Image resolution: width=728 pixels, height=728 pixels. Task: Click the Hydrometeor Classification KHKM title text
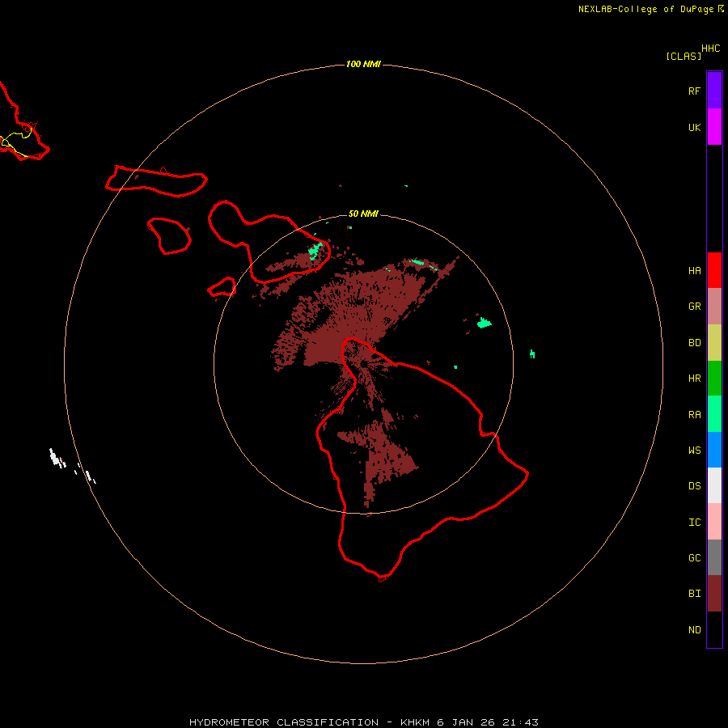[x=364, y=722]
